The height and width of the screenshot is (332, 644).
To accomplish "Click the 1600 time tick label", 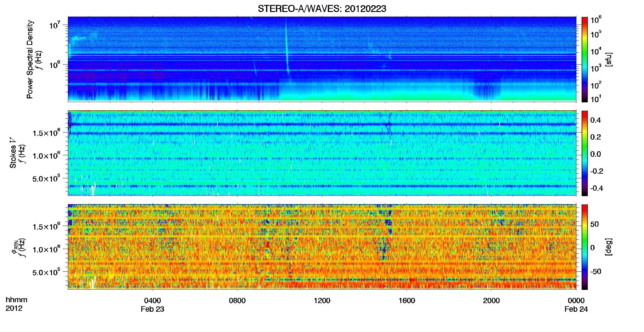I will coord(407,301).
